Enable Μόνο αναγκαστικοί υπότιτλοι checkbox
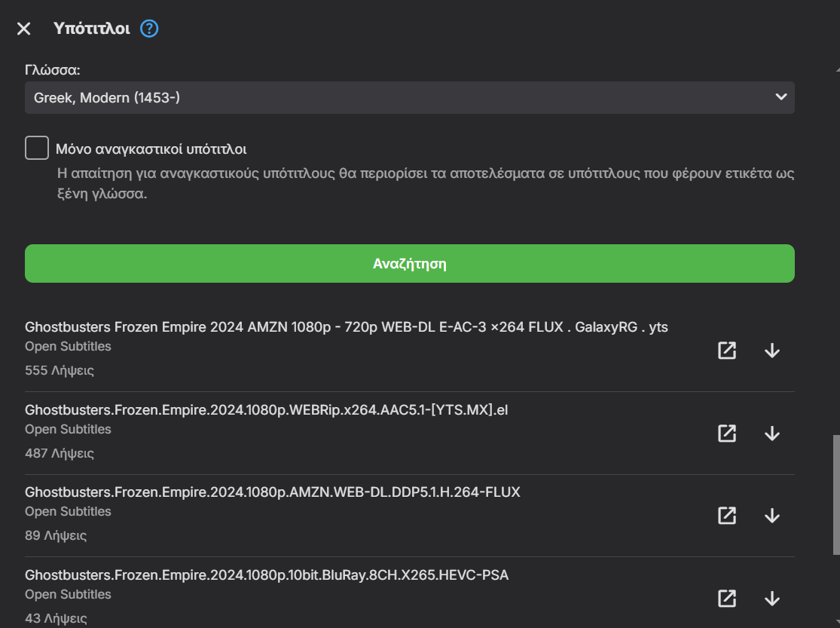The height and width of the screenshot is (628, 840). coord(37,148)
